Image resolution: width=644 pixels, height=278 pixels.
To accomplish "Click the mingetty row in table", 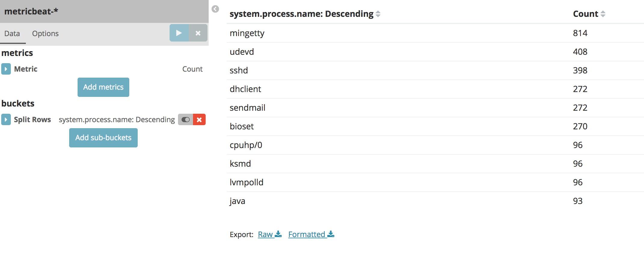I will (x=247, y=33).
